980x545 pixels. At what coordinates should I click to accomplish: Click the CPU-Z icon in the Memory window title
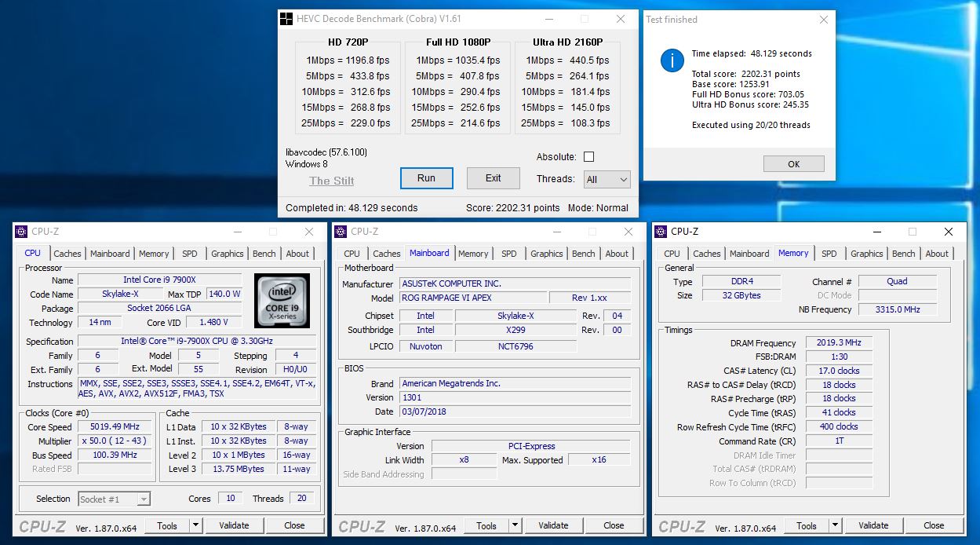[661, 232]
